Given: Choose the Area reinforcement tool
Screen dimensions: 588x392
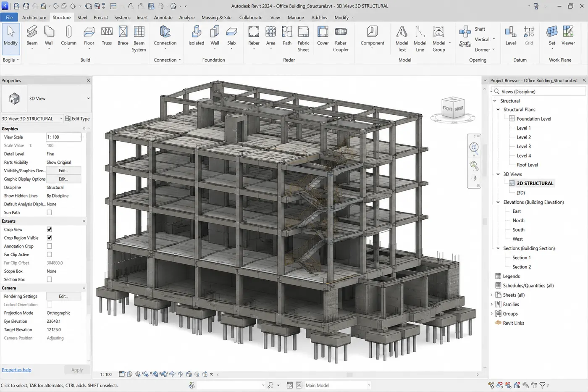Looking at the screenshot, I should 271,36.
